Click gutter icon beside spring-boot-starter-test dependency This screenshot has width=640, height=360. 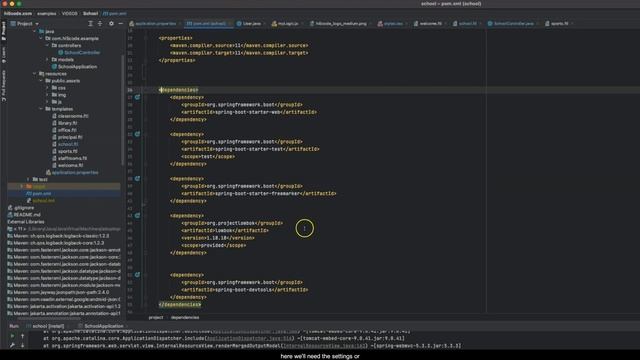point(138,134)
